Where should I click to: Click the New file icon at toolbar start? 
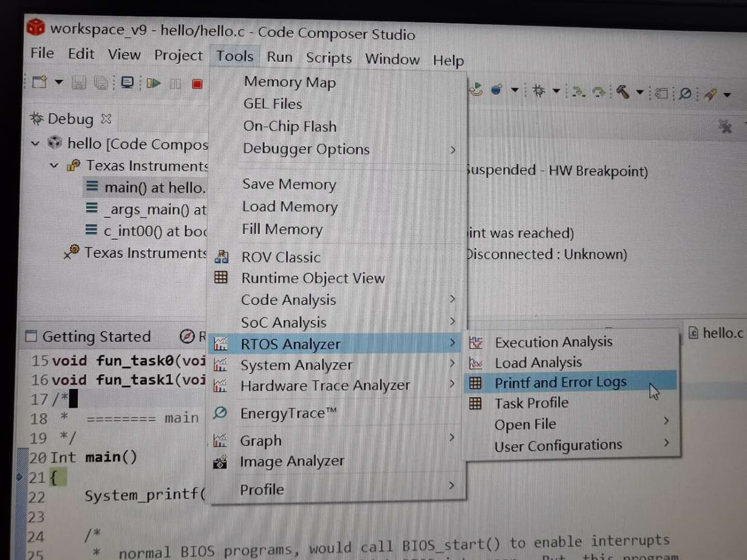click(39, 83)
